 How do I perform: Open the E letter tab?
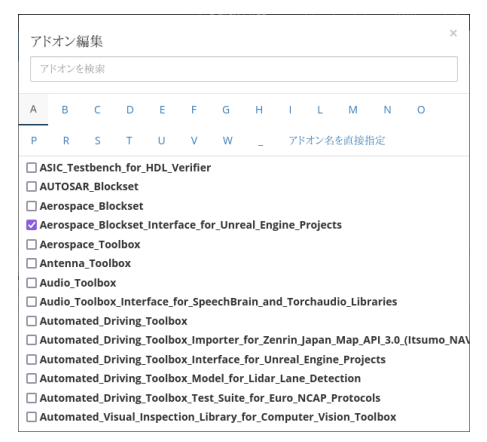click(x=162, y=110)
